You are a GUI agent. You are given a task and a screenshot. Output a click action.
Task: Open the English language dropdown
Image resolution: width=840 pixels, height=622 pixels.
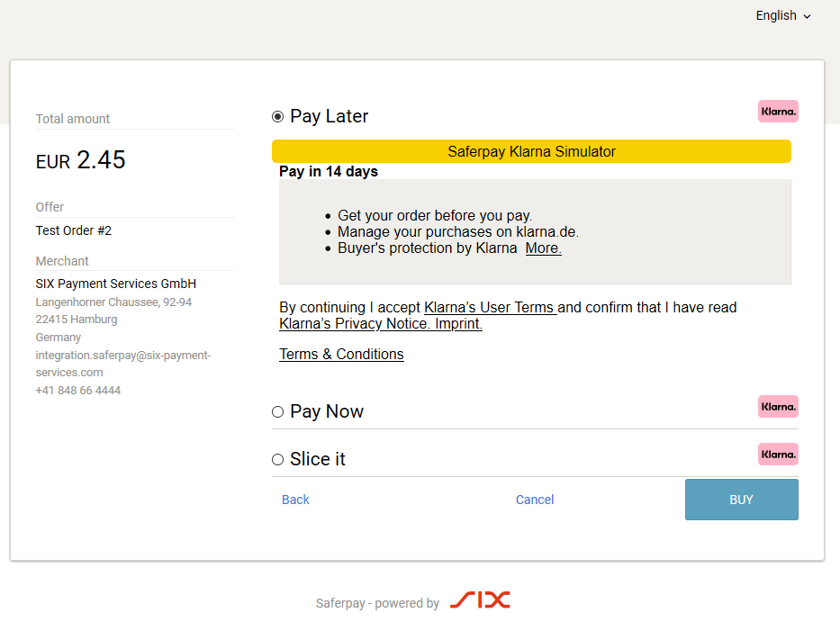coord(783,16)
